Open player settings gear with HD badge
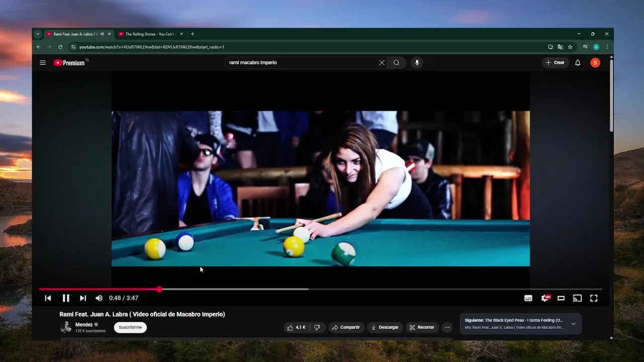The width and height of the screenshot is (644, 362). tap(545, 298)
